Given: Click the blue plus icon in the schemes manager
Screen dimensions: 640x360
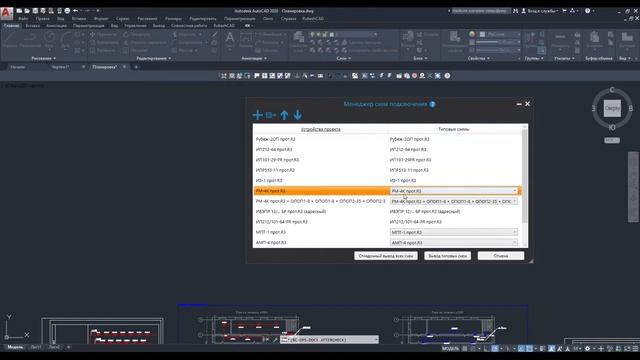Looking at the screenshot, I should (x=257, y=115).
